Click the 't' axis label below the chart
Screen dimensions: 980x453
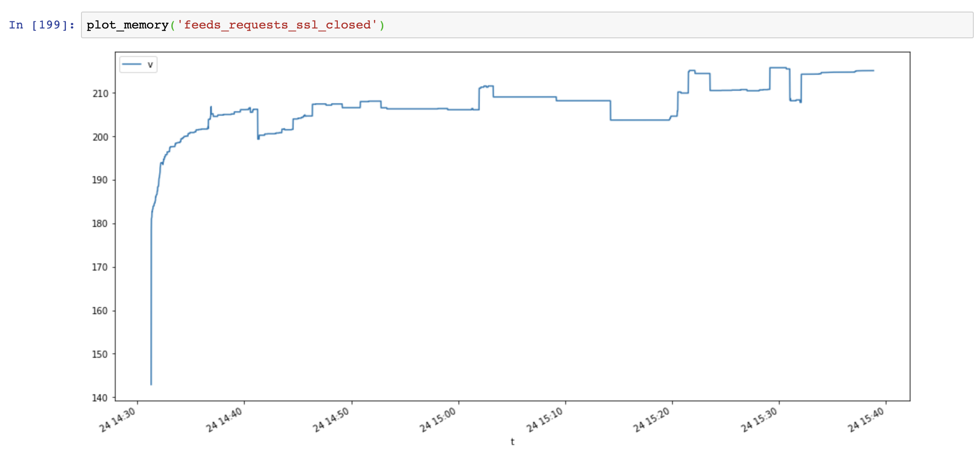point(512,441)
